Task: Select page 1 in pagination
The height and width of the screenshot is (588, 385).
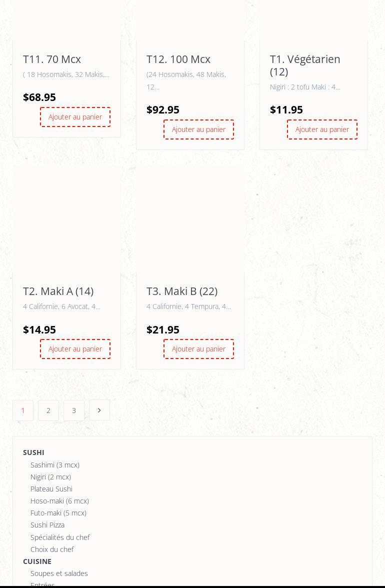Action: [23, 410]
